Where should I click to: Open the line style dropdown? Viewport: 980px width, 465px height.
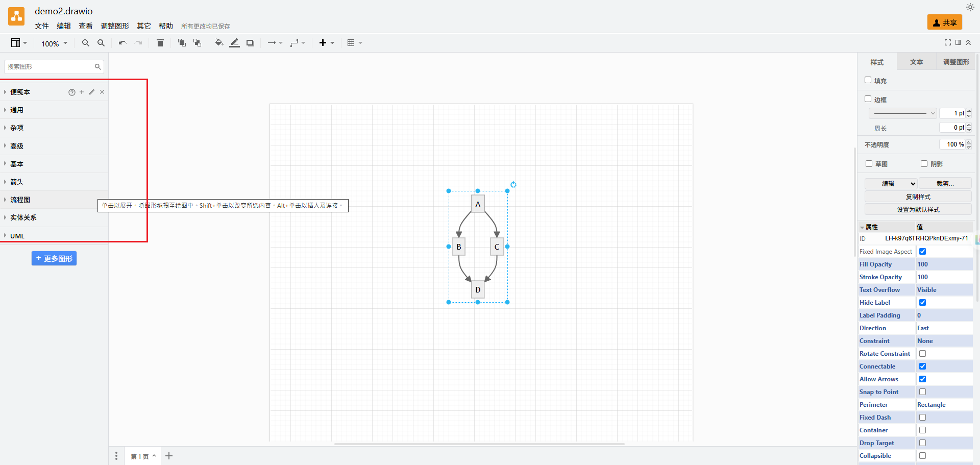(x=902, y=113)
